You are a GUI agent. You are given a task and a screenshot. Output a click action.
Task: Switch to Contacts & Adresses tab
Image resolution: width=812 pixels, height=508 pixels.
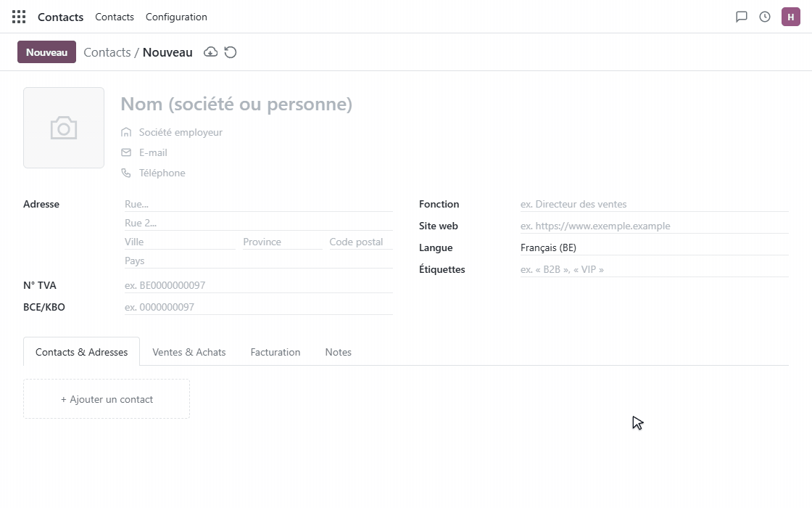(81, 352)
